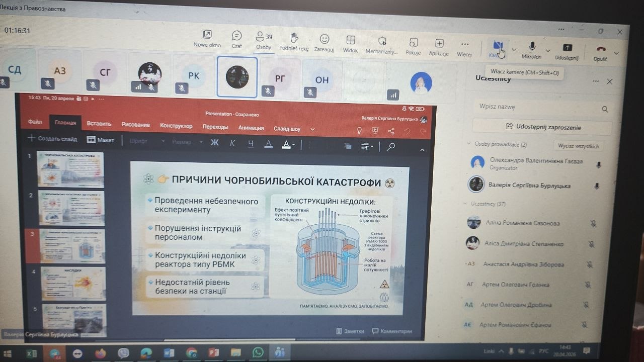Screen dimensions: 644x362
Task: Switch to the Анимация ribbon tab
Action: [x=251, y=128]
